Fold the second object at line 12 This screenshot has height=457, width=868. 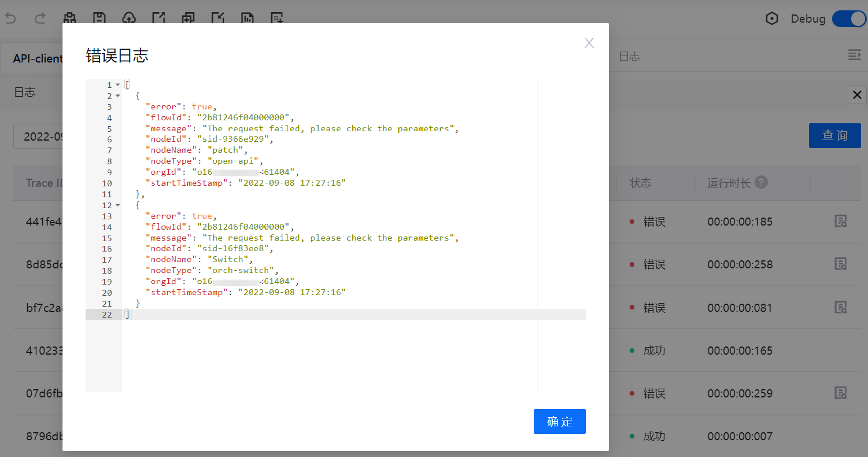click(118, 205)
